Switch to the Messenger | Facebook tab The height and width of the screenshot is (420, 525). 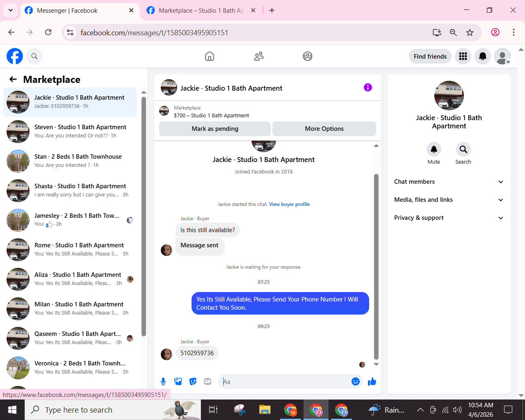(80, 11)
